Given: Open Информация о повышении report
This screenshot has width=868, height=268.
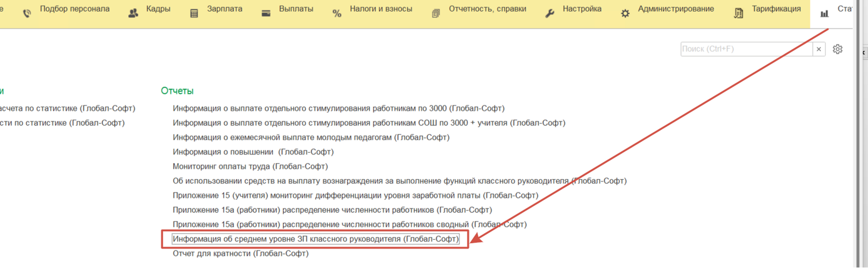Looking at the screenshot, I should click(x=253, y=152).
